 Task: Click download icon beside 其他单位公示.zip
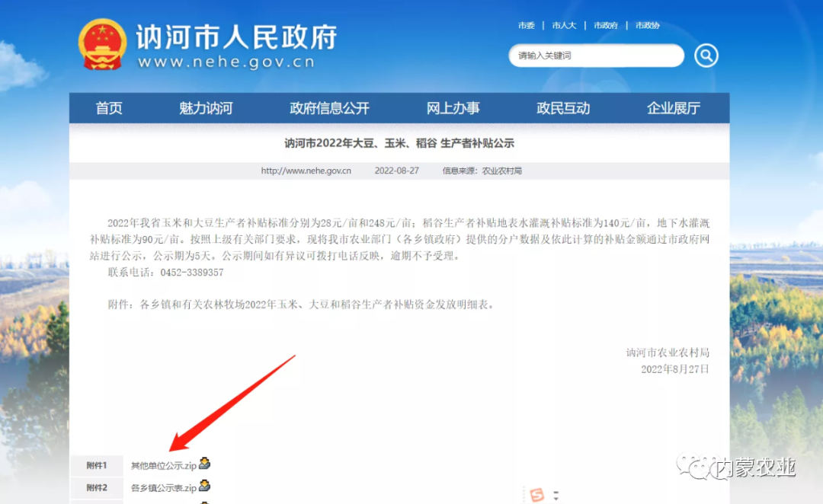[205, 464]
